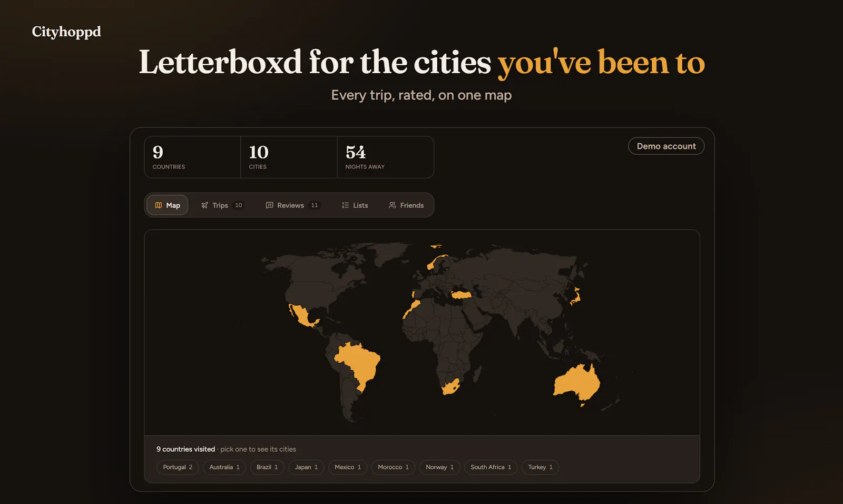Open the Lists tab
Screen dimensions: 843x504
[355, 205]
